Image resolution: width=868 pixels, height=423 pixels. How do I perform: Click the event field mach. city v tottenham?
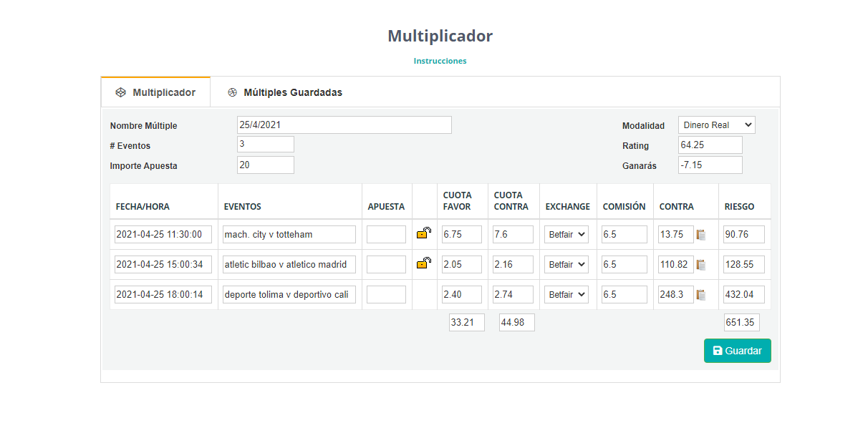click(289, 235)
